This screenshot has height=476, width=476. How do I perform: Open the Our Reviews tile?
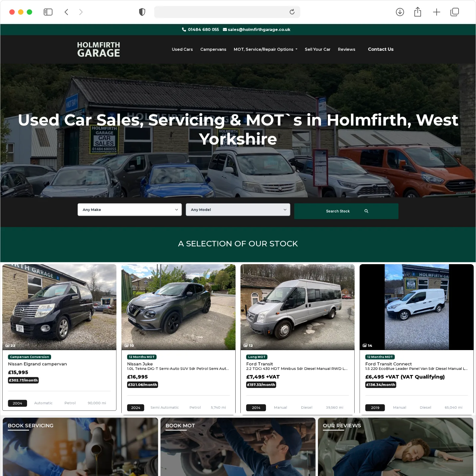(x=395, y=447)
